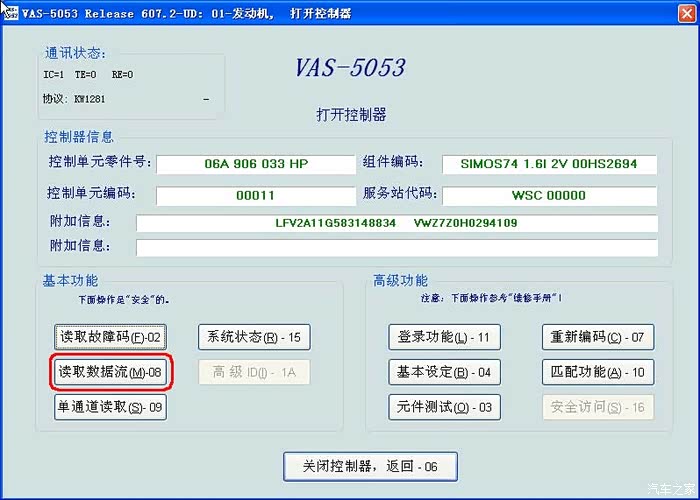This screenshot has height=500, width=700.
Task: Click the 控制单元编码 field showing 00011
Action: 255,195
